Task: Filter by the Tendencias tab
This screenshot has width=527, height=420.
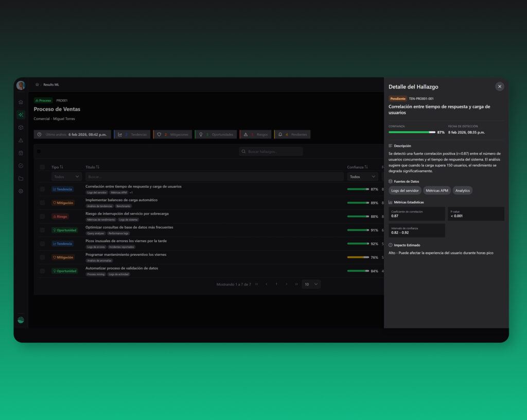Action: click(132, 134)
